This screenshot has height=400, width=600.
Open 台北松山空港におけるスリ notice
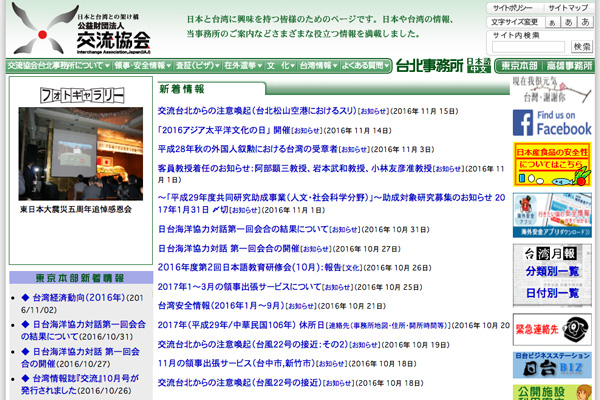(x=257, y=111)
